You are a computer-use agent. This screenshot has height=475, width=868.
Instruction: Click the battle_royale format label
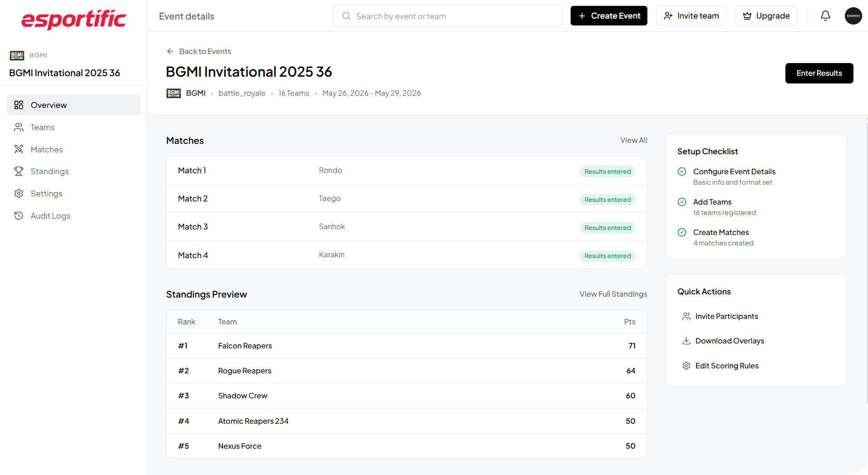[242, 93]
